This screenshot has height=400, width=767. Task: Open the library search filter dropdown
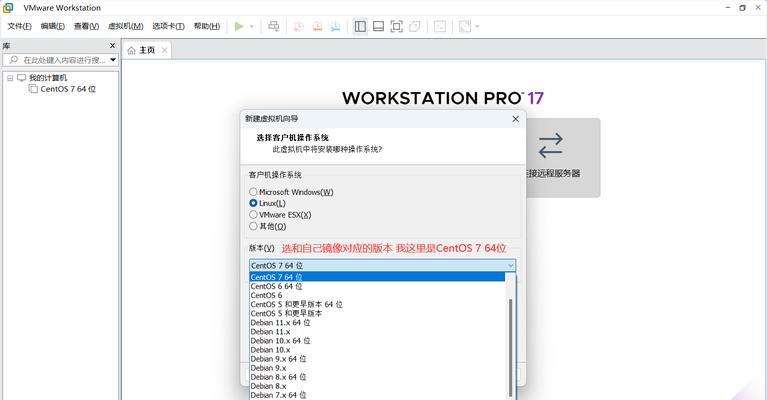point(113,60)
